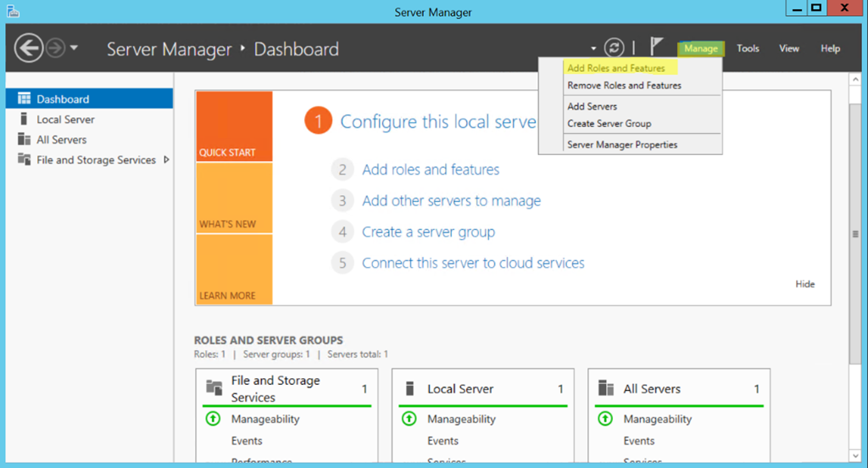Image resolution: width=868 pixels, height=468 pixels.
Task: Open Server Manager Properties
Action: [x=622, y=144]
